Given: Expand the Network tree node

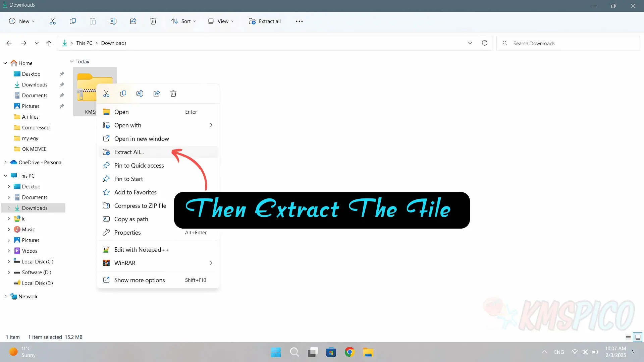Looking at the screenshot, I should point(5,296).
